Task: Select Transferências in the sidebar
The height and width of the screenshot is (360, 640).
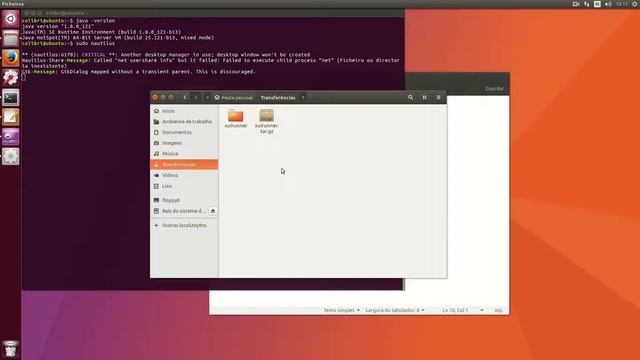Action: pyautogui.click(x=184, y=164)
